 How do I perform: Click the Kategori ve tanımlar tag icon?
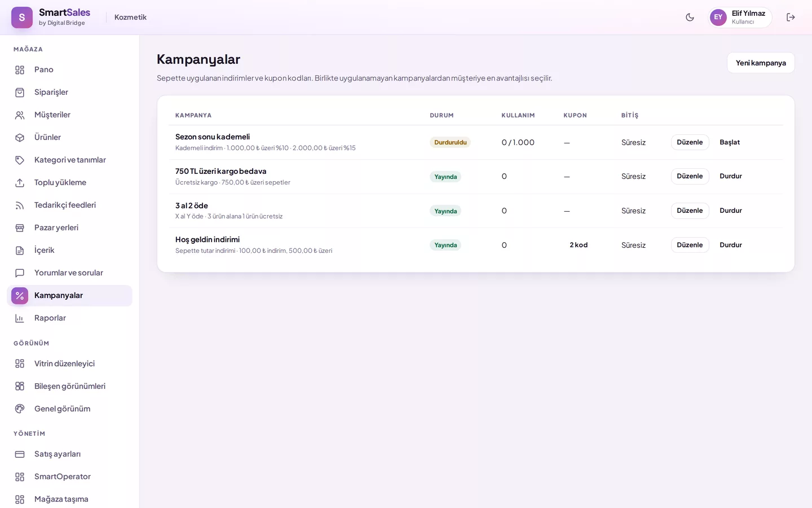(x=20, y=160)
